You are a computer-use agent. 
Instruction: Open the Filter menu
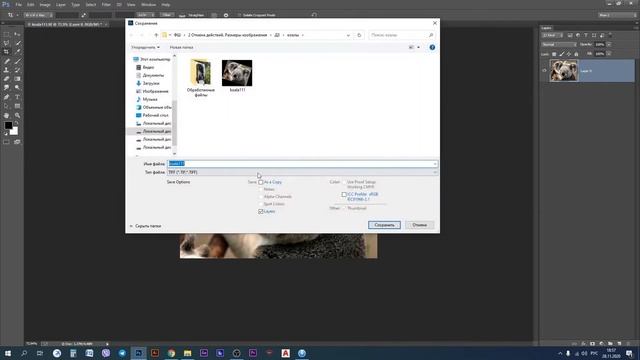coord(106,4)
